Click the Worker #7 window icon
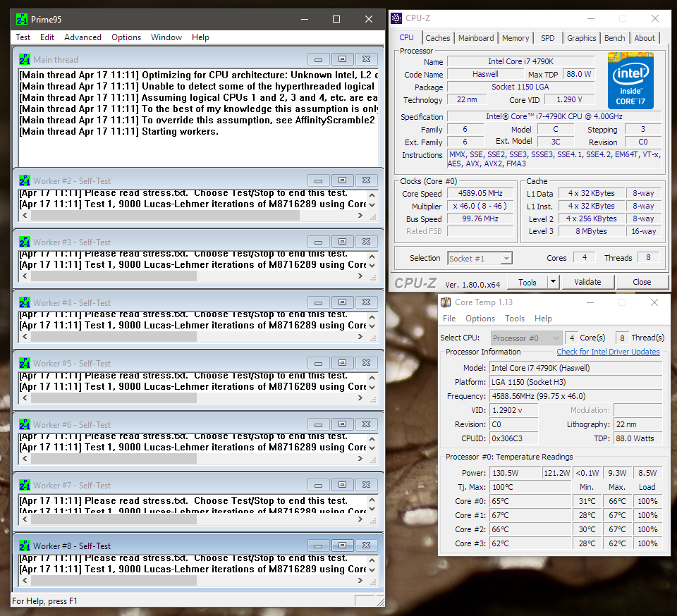Viewport: 677px width, 616px height. [x=25, y=486]
